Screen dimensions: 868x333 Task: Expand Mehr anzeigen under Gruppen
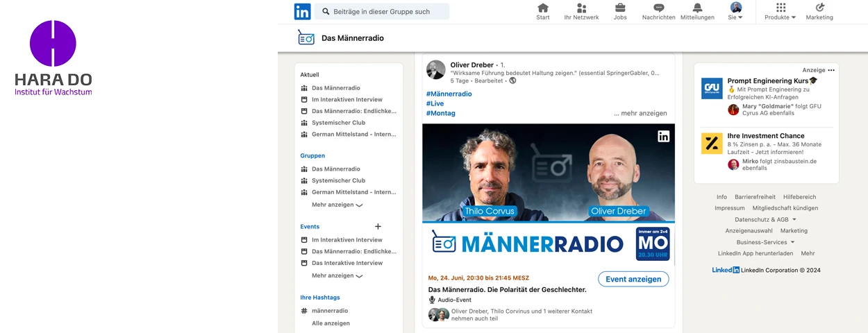(337, 205)
